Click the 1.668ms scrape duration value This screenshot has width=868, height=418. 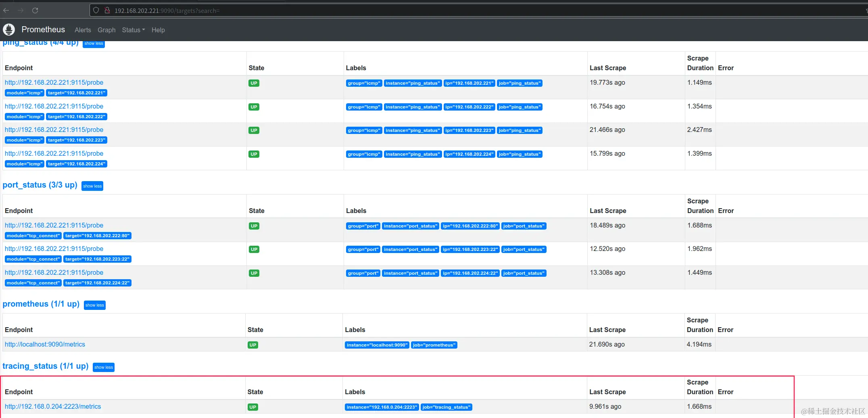(699, 406)
